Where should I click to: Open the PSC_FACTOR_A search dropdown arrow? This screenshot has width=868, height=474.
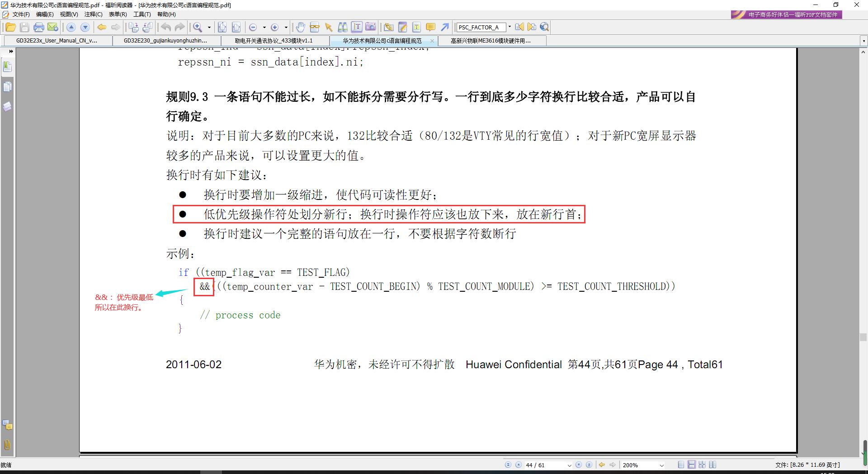[509, 27]
